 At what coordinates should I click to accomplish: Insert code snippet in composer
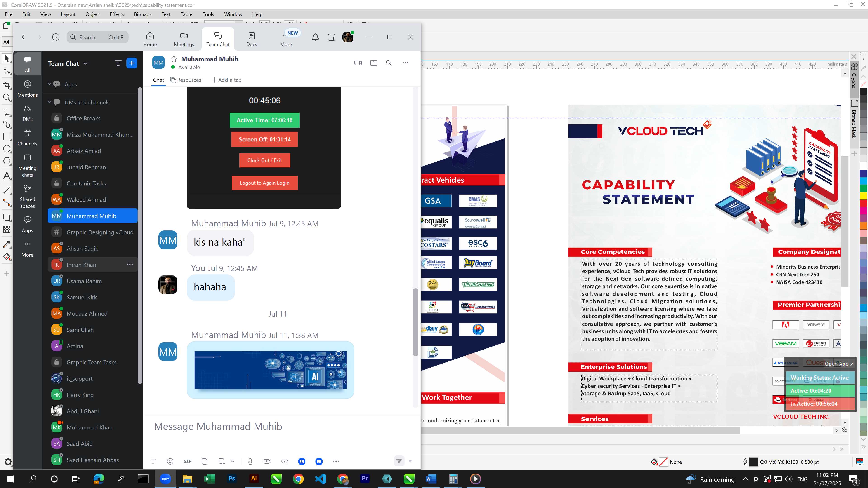tap(284, 461)
